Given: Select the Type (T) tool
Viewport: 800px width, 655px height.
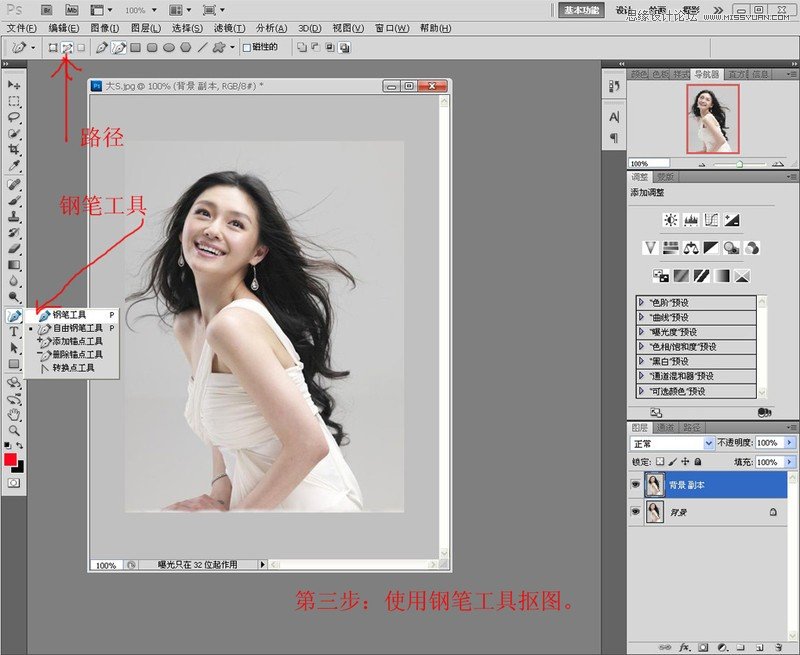Looking at the screenshot, I should point(14,331).
